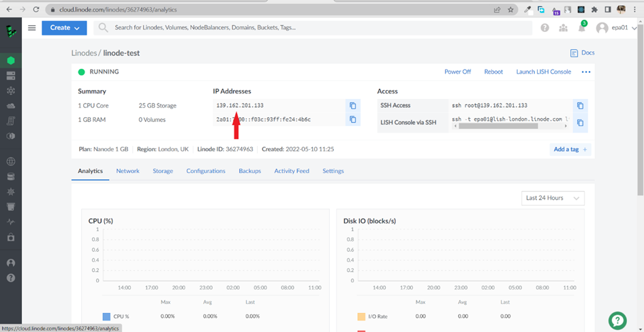Open the Docs link
644x332 pixels.
tap(583, 52)
